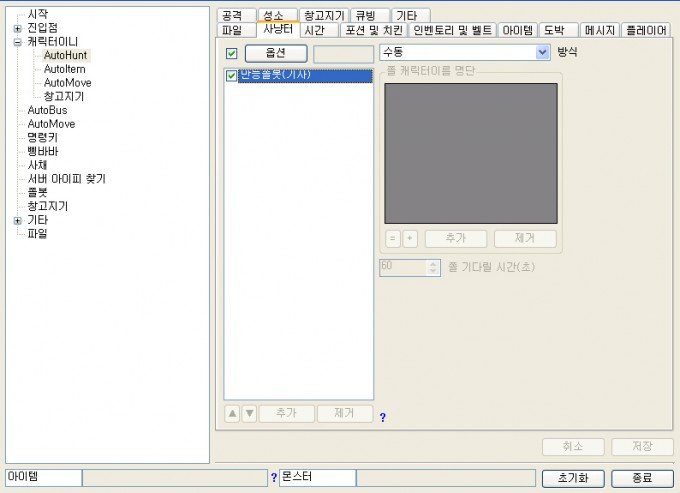The image size is (680, 493).
Task: Toggle the checkbox next to the 옵션 button
Action: [x=232, y=53]
